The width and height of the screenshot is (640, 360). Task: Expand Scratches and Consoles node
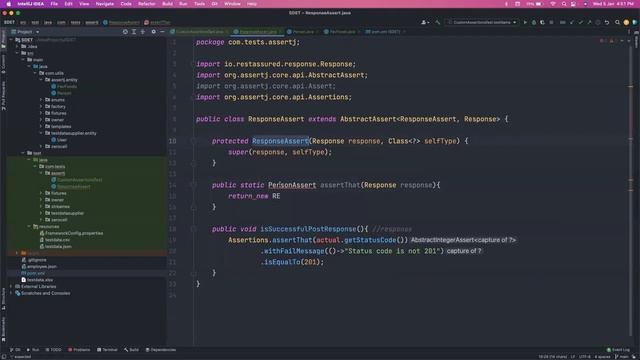[11, 293]
